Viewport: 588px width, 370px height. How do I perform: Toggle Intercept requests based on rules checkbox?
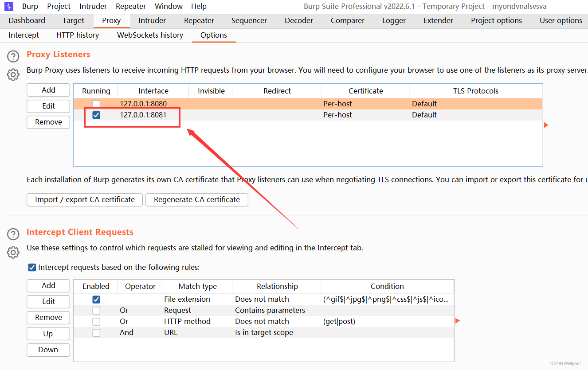pyautogui.click(x=32, y=267)
